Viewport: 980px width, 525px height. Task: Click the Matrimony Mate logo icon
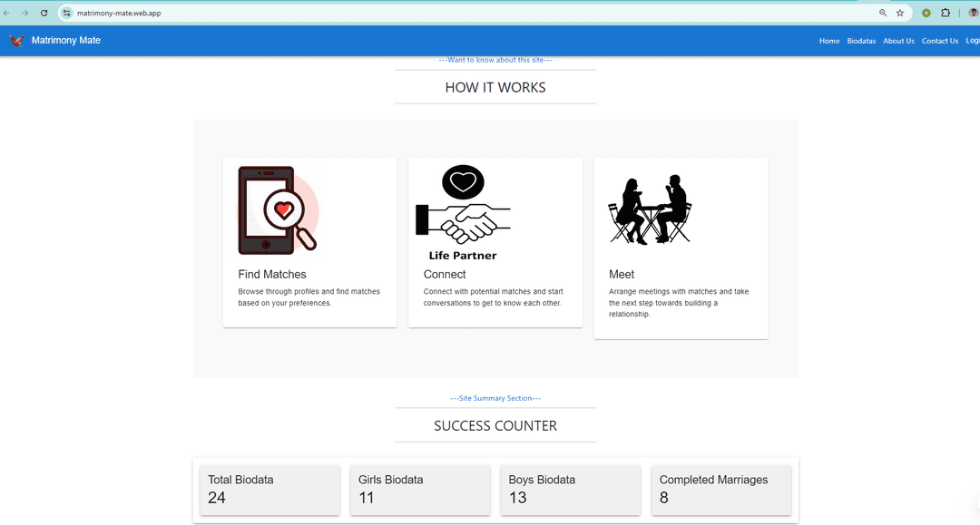coord(17,41)
